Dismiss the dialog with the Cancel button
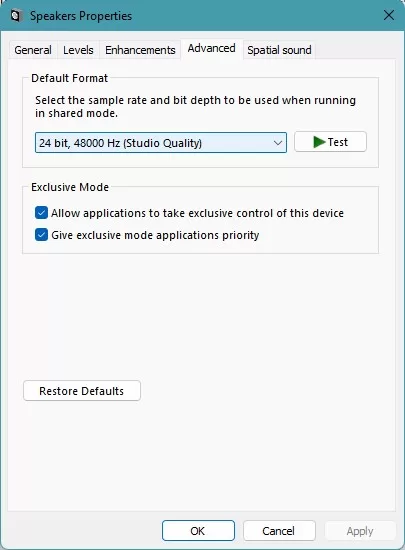 point(279,531)
